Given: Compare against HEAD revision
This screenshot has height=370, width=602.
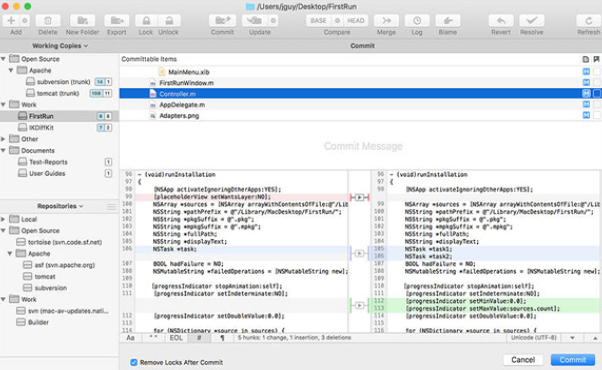Looking at the screenshot, I should [x=356, y=20].
